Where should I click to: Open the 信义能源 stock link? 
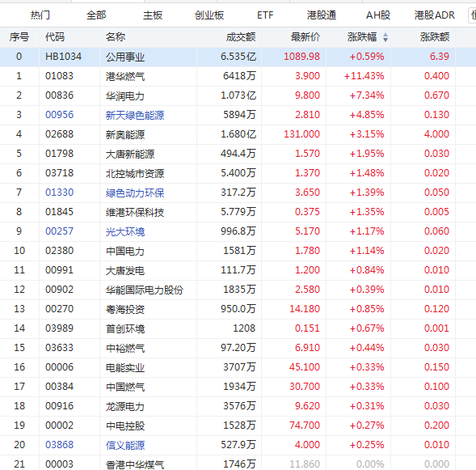coord(125,445)
